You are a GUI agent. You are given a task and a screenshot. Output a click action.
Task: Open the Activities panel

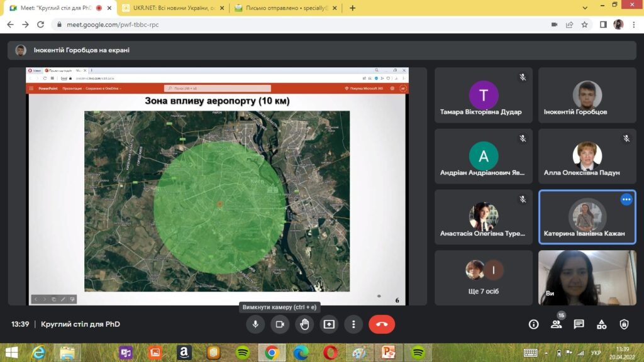pos(601,324)
